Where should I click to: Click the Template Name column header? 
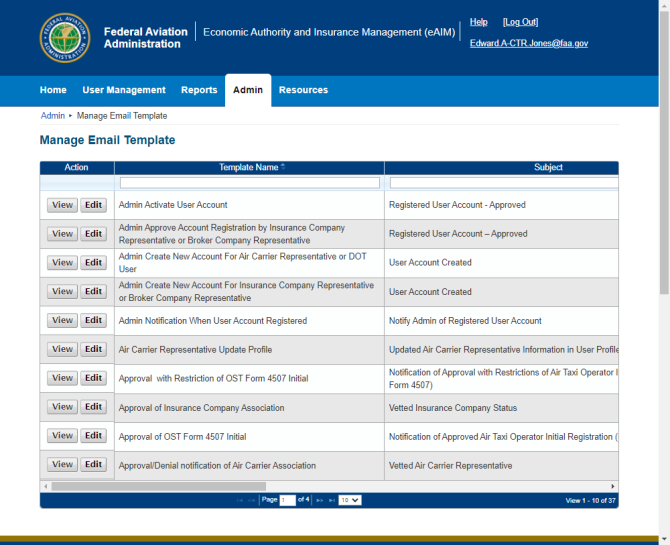[249, 168]
